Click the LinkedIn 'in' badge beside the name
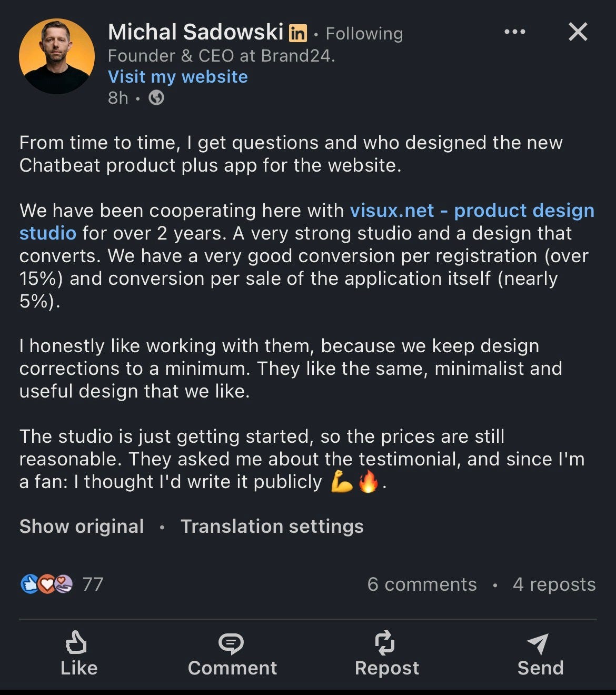Viewport: 616px width, 695px height. pos(297,33)
